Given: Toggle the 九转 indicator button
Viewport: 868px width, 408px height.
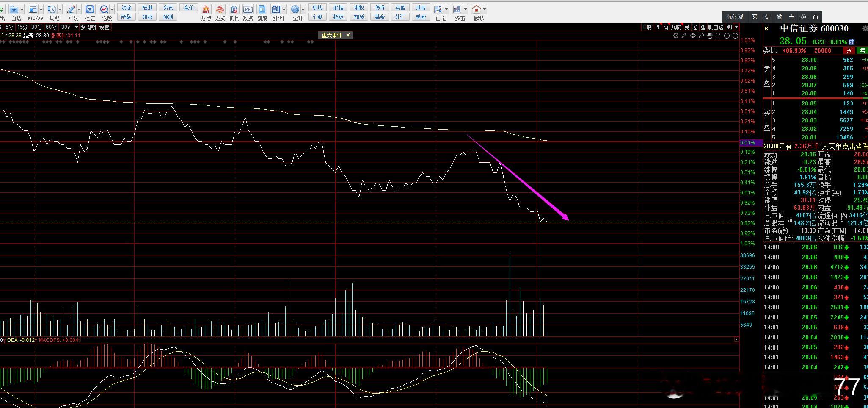Looking at the screenshot, I should point(676,27).
